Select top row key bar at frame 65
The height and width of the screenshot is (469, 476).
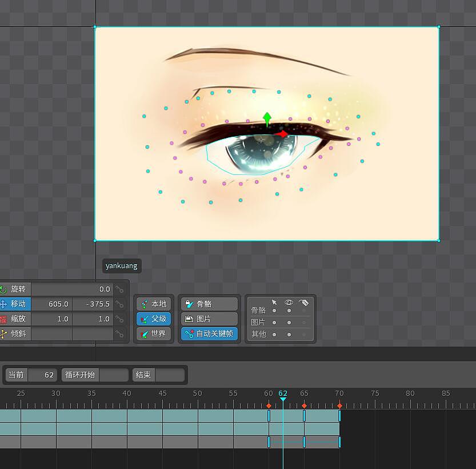tap(304, 416)
